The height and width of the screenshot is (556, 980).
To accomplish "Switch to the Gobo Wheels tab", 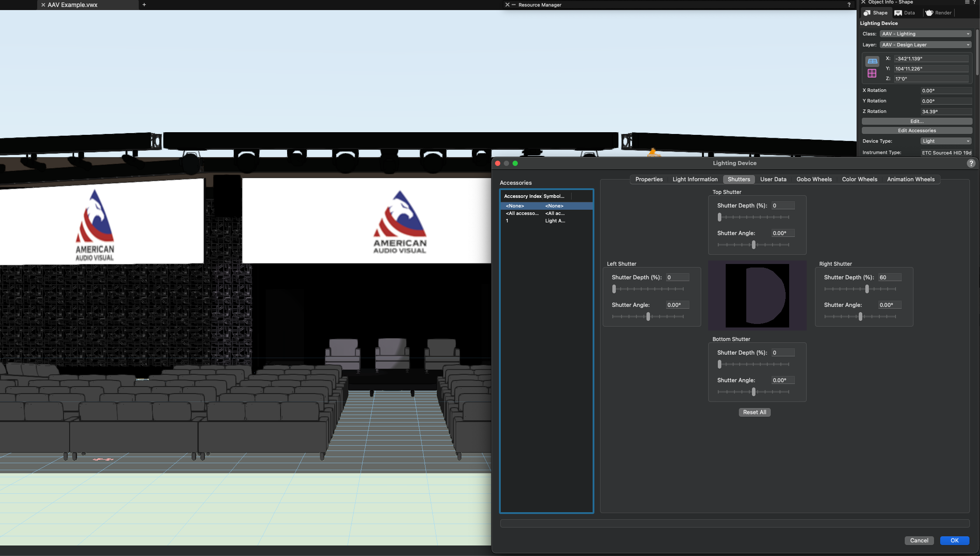I will [814, 179].
